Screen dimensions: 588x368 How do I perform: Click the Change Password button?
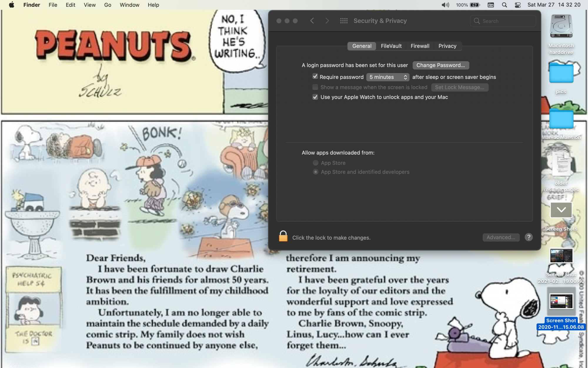click(440, 65)
